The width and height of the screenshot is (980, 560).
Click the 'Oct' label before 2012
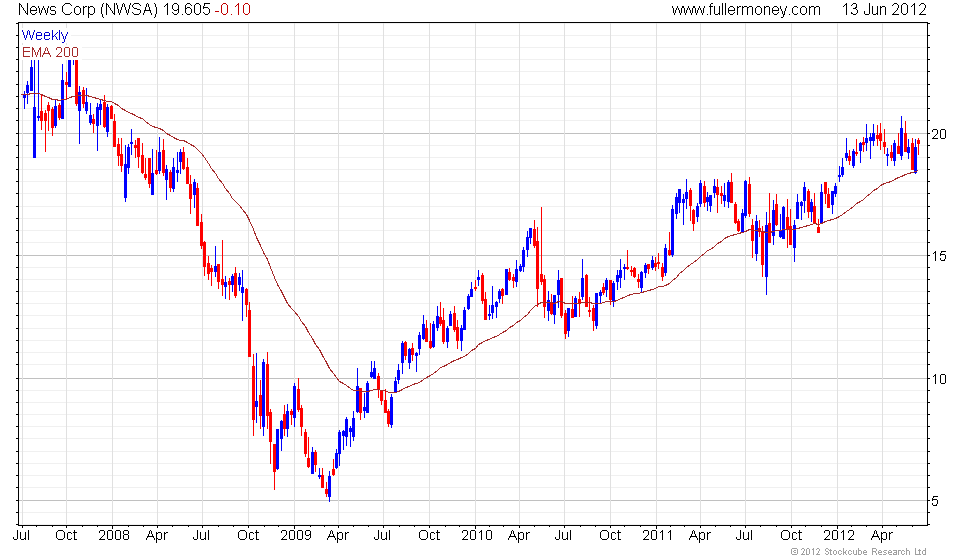click(x=791, y=535)
